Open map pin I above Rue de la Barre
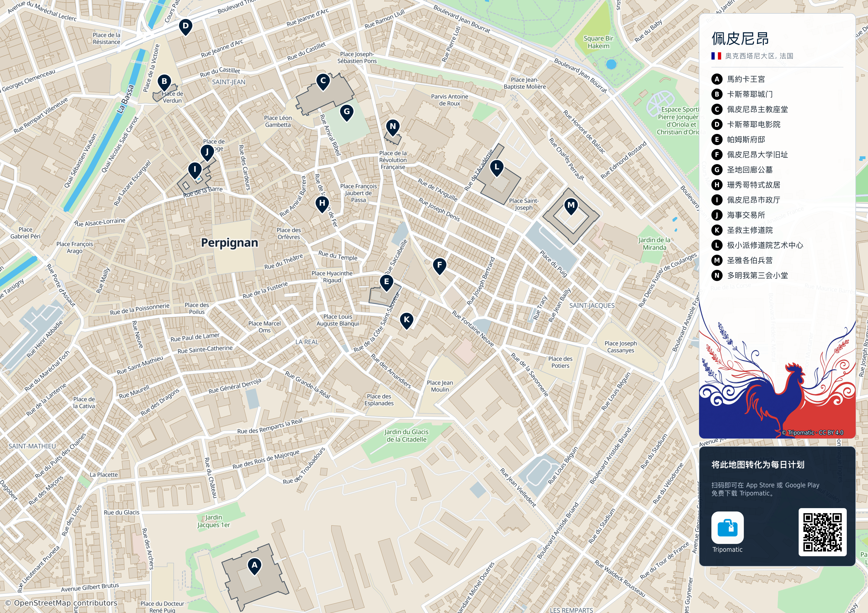This screenshot has width=868, height=613. pos(195,170)
